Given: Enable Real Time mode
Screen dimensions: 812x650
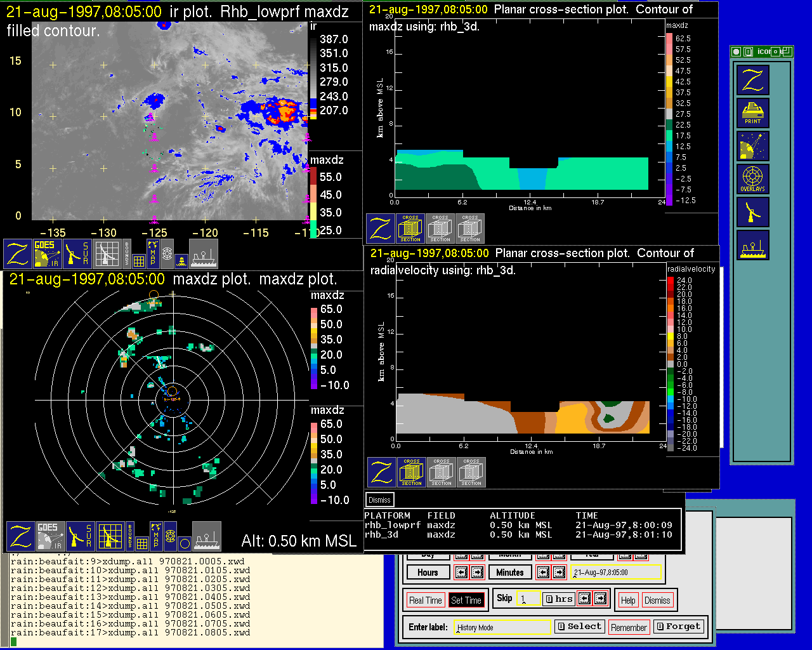Looking at the screenshot, I should click(425, 600).
